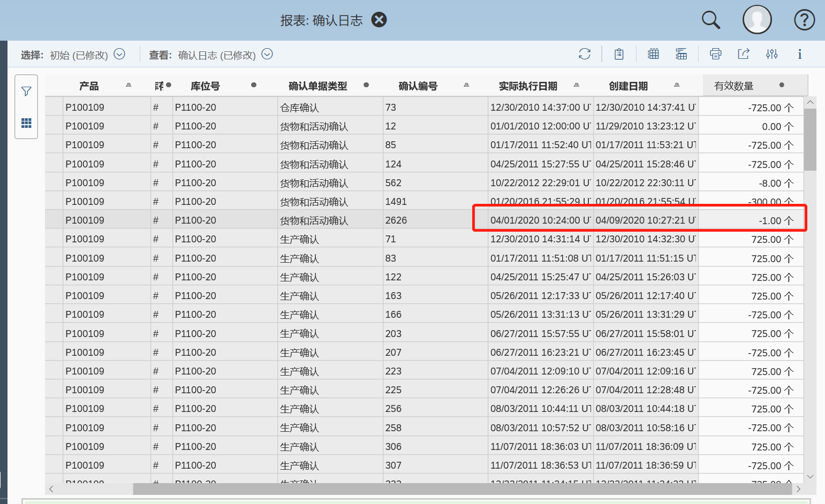
Task: Click confirmation number 256 cell
Action: [435, 409]
